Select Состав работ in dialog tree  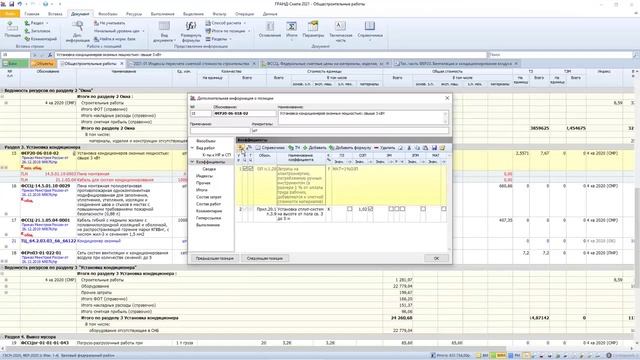coord(208,204)
